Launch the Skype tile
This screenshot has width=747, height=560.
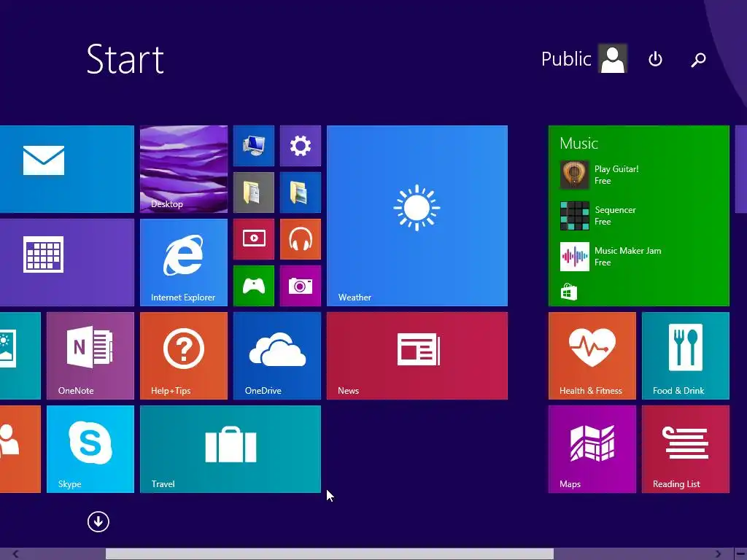[90, 449]
